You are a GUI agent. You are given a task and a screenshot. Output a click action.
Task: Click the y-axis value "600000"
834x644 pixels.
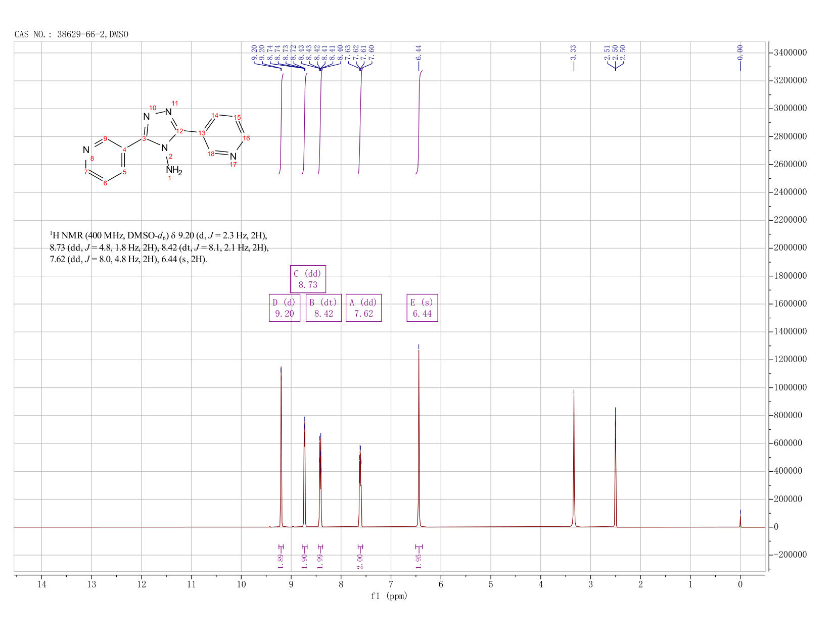tap(787, 443)
